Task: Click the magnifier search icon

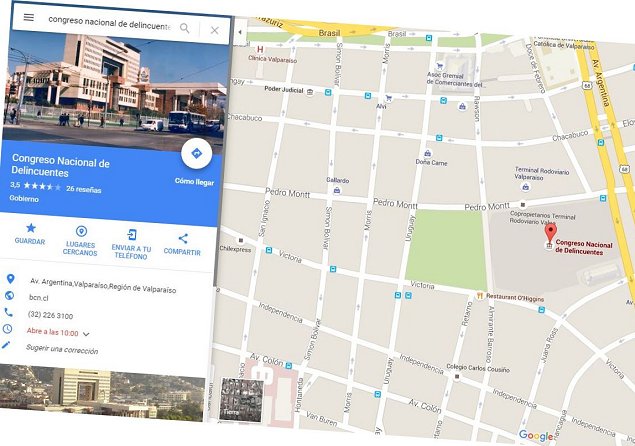Action: [185, 28]
